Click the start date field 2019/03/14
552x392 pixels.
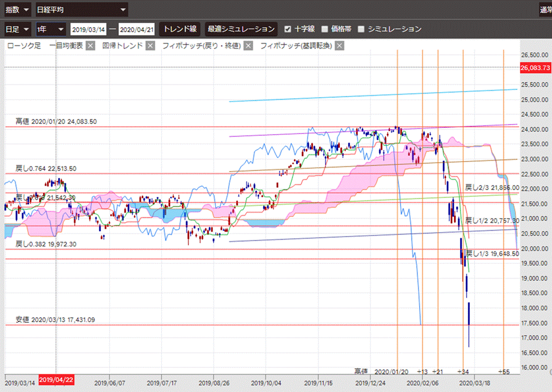(88, 29)
